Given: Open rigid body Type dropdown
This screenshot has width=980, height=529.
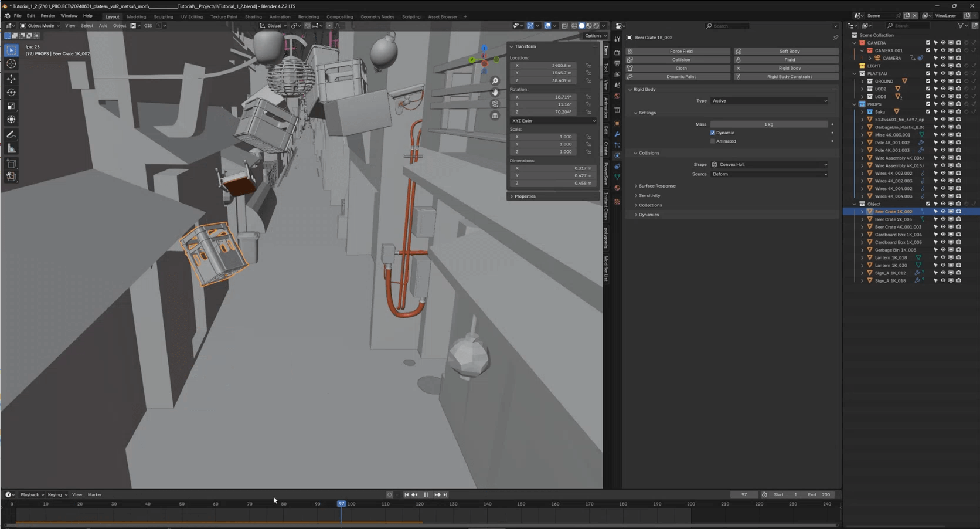Looking at the screenshot, I should pos(769,101).
